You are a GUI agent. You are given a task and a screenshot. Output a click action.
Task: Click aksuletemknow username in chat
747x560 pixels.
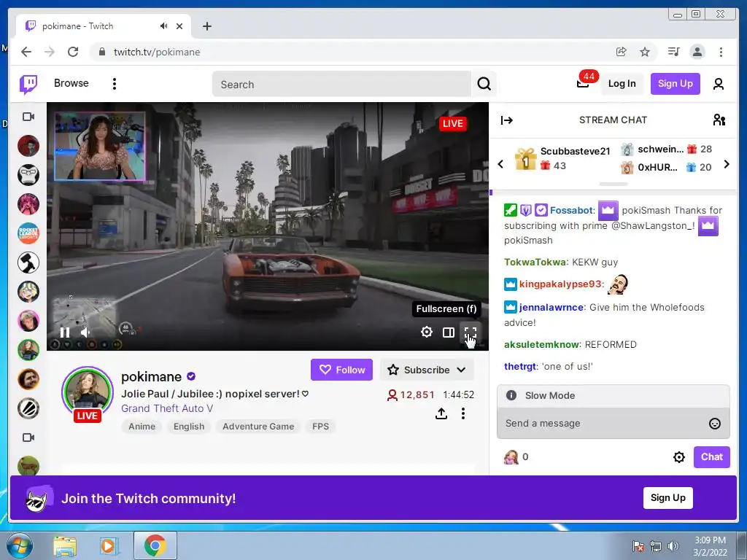(x=542, y=345)
